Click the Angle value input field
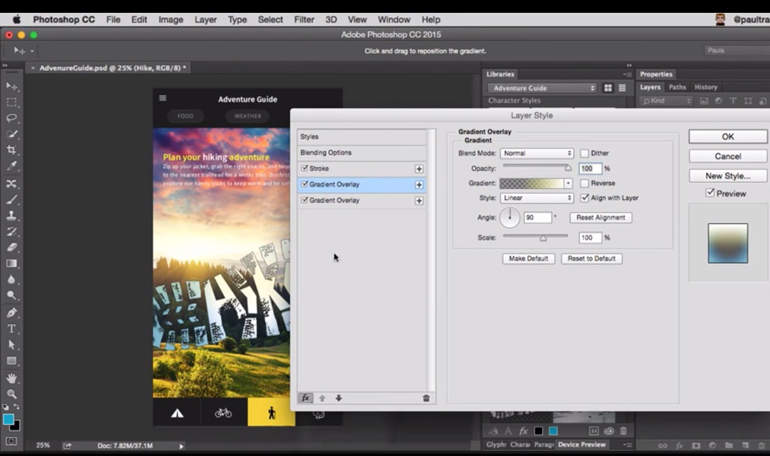The height and width of the screenshot is (456, 770). tap(537, 217)
